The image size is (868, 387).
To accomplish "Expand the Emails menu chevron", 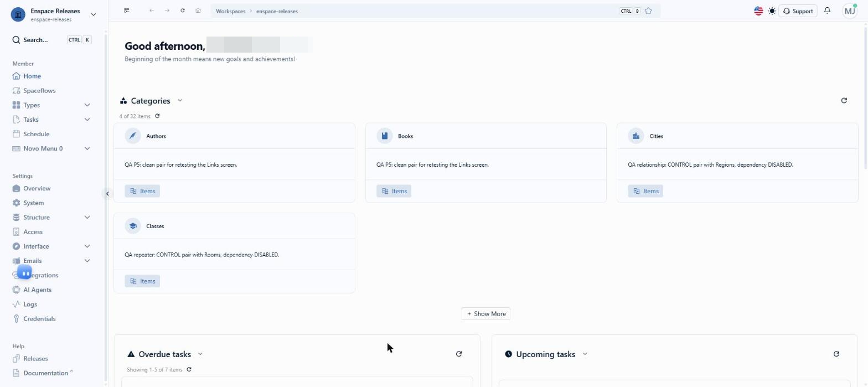I will 87,261.
